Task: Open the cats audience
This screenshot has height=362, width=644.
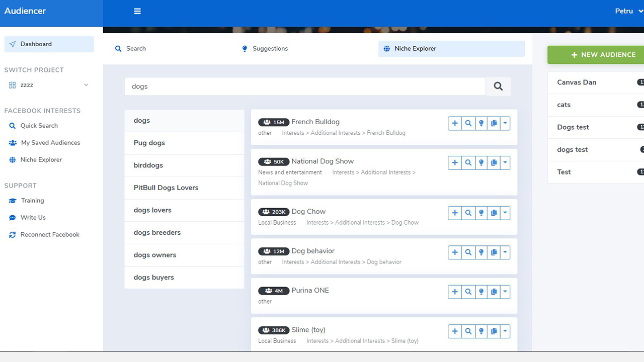Action: click(596, 105)
